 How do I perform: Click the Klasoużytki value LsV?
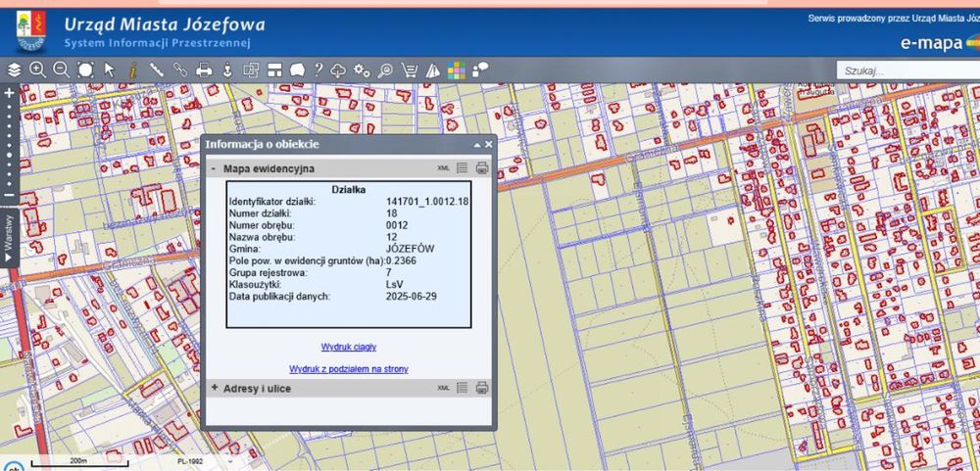coord(394,284)
